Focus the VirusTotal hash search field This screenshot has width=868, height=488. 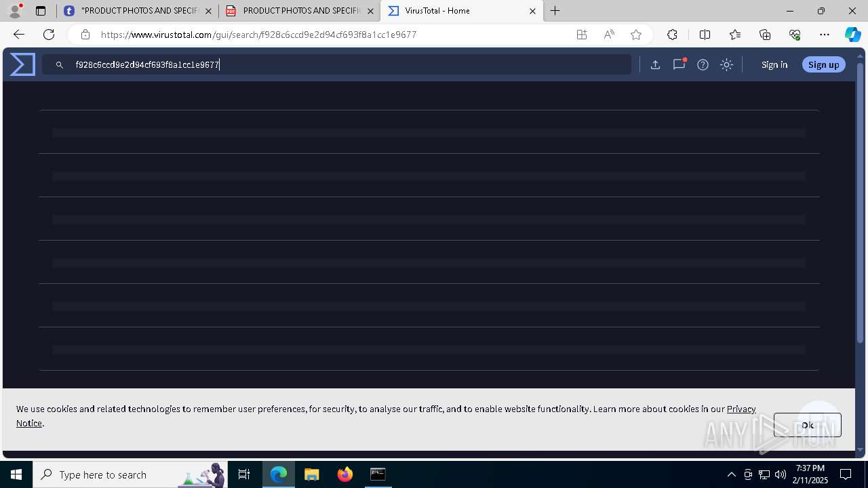click(337, 64)
